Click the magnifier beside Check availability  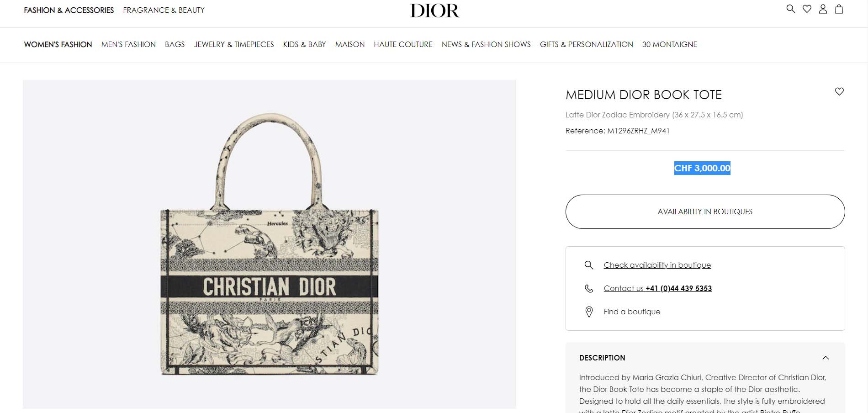click(589, 265)
